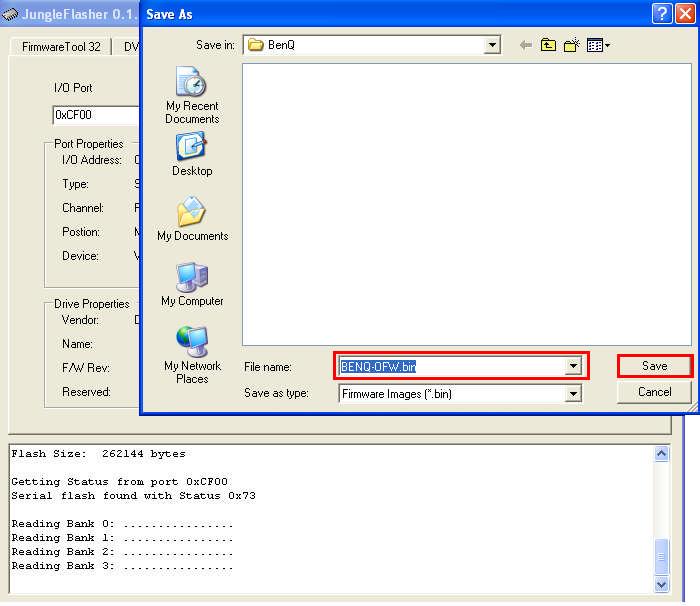The image size is (700, 606).
Task: Cancel the Save As dialog
Action: pos(654,392)
